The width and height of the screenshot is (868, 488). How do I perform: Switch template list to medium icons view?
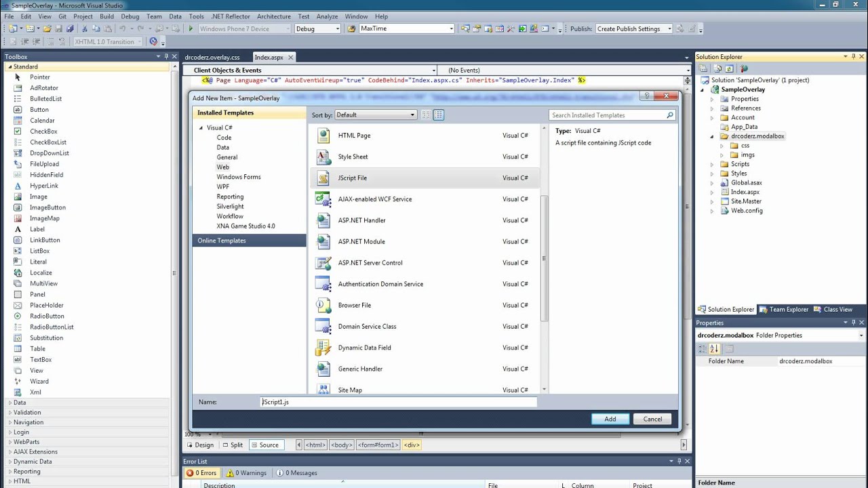pos(439,115)
